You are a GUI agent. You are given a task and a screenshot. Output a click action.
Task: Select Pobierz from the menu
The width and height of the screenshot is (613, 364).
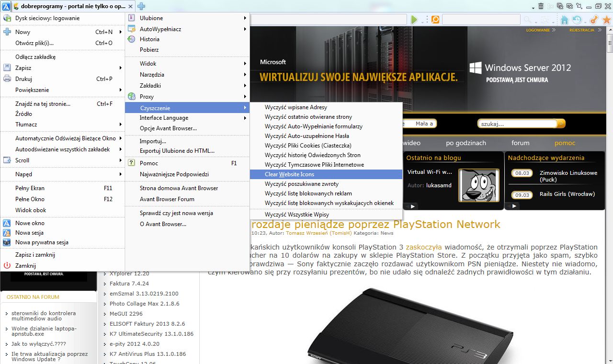click(187, 50)
